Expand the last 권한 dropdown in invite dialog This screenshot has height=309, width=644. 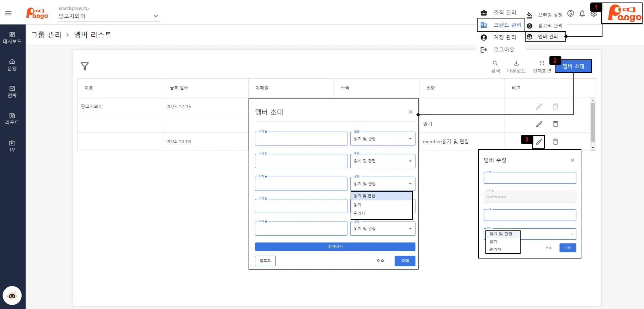[x=383, y=229]
